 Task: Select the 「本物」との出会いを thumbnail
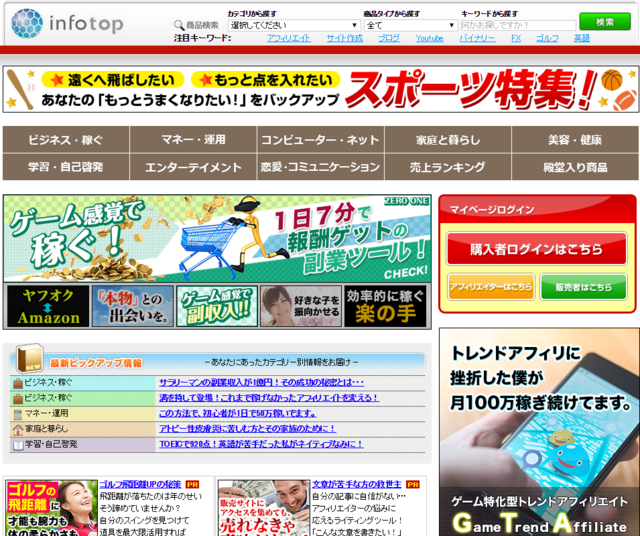[133, 306]
